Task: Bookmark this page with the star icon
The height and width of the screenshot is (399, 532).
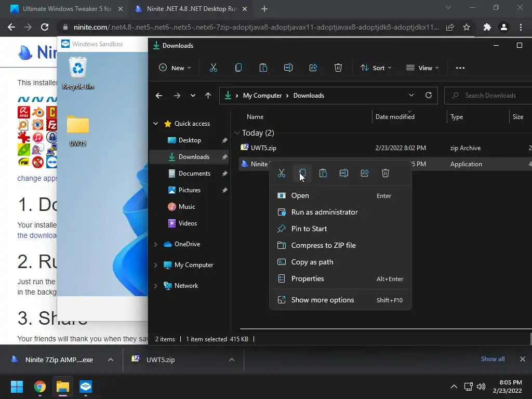Action: point(467,27)
